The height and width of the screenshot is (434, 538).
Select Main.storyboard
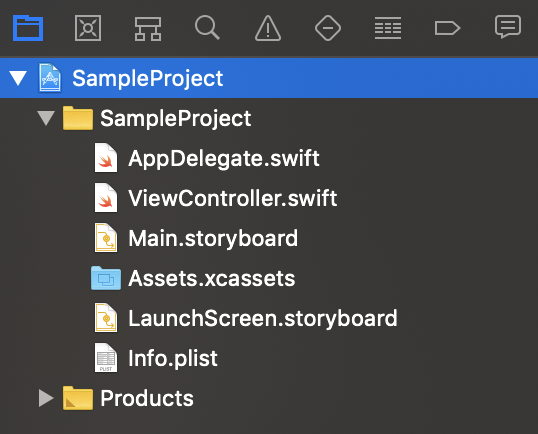coord(213,238)
